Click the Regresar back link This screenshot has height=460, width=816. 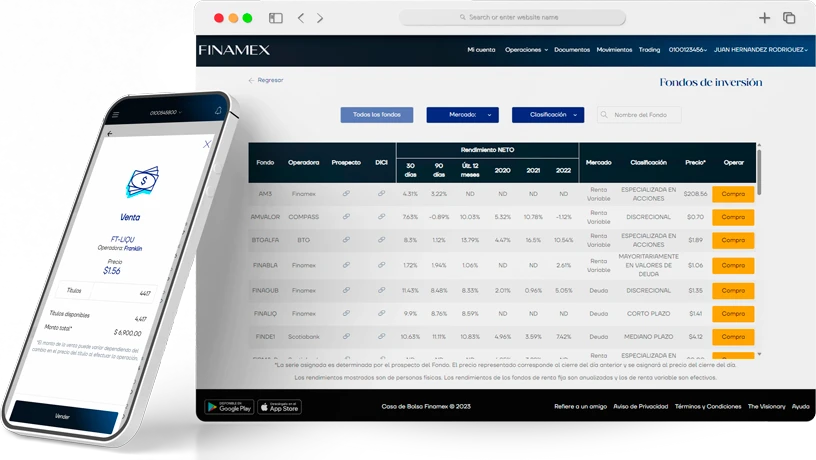click(266, 80)
